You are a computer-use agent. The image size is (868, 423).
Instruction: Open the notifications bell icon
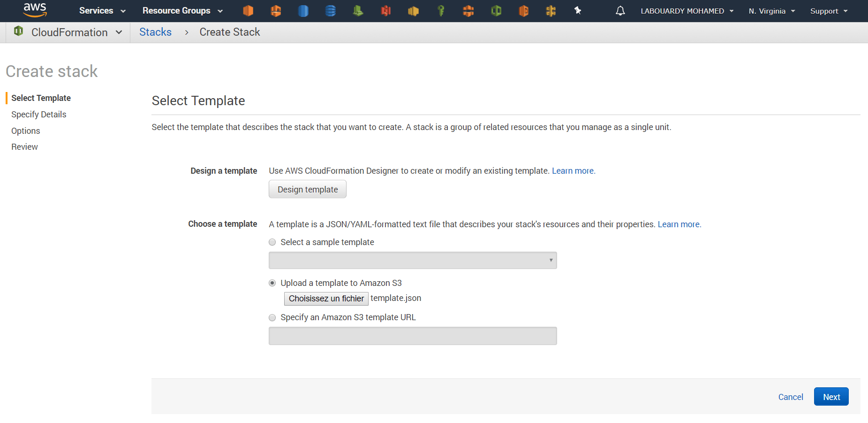click(x=620, y=11)
